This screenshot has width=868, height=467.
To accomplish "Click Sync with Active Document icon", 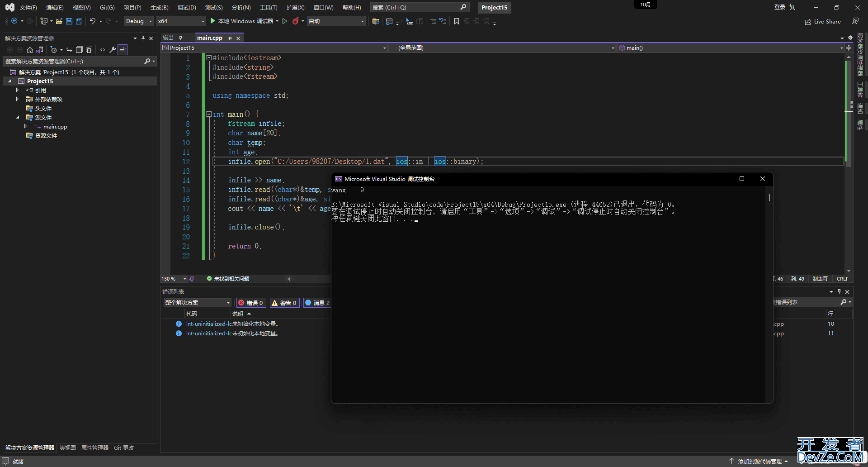I will click(x=69, y=50).
